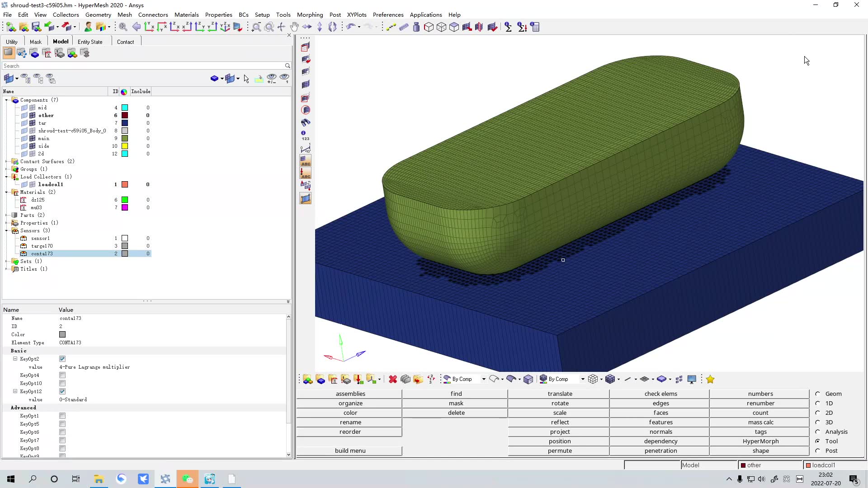Click the penetration button
The width and height of the screenshot is (868, 488).
[660, 450]
